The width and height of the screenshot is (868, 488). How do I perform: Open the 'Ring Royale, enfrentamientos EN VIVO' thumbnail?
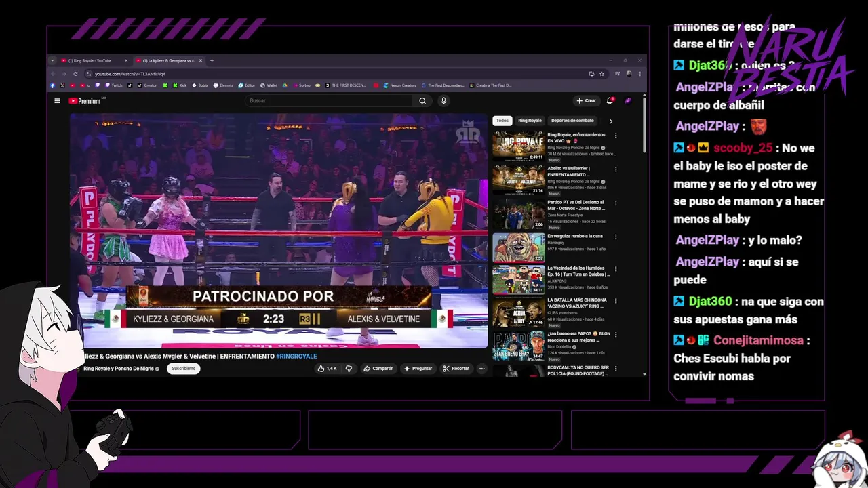tap(519, 146)
